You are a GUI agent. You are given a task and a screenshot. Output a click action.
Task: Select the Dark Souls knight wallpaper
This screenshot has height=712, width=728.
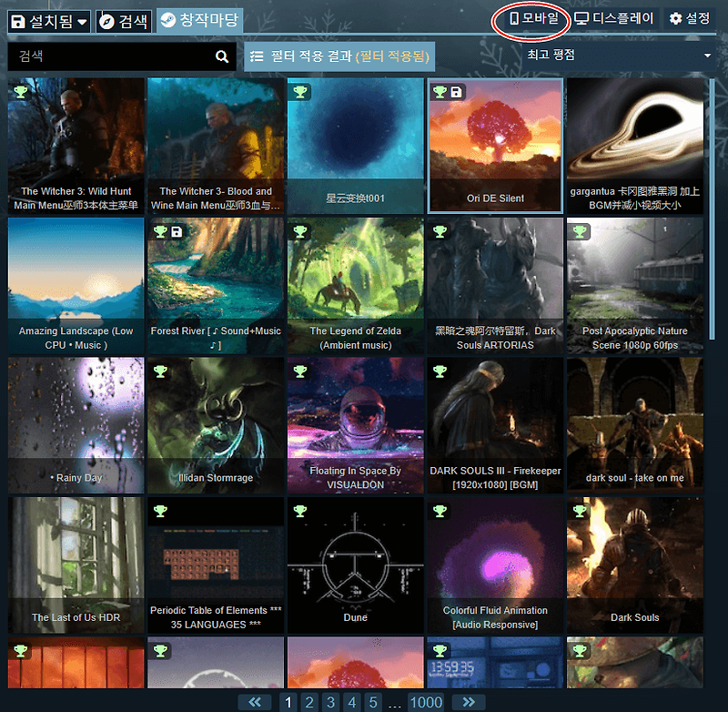[635, 565]
